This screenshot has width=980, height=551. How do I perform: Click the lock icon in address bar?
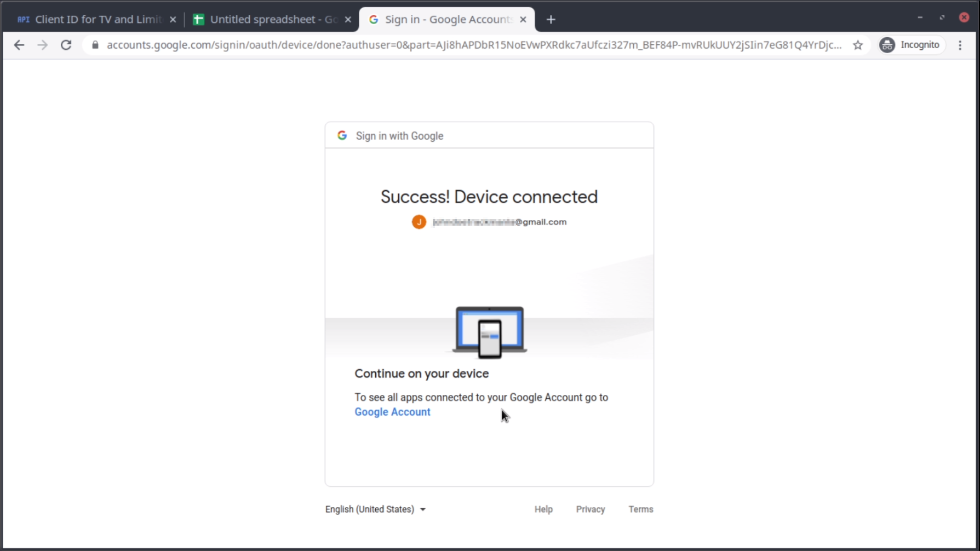(95, 45)
